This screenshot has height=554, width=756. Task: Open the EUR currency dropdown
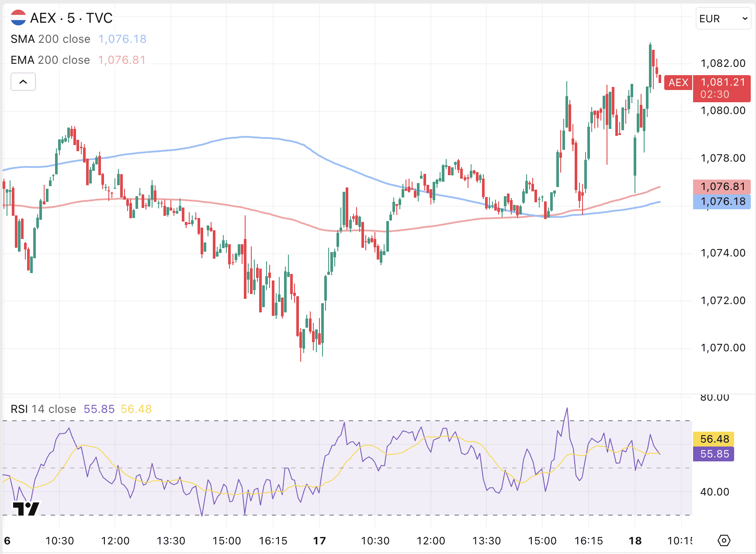point(723,19)
